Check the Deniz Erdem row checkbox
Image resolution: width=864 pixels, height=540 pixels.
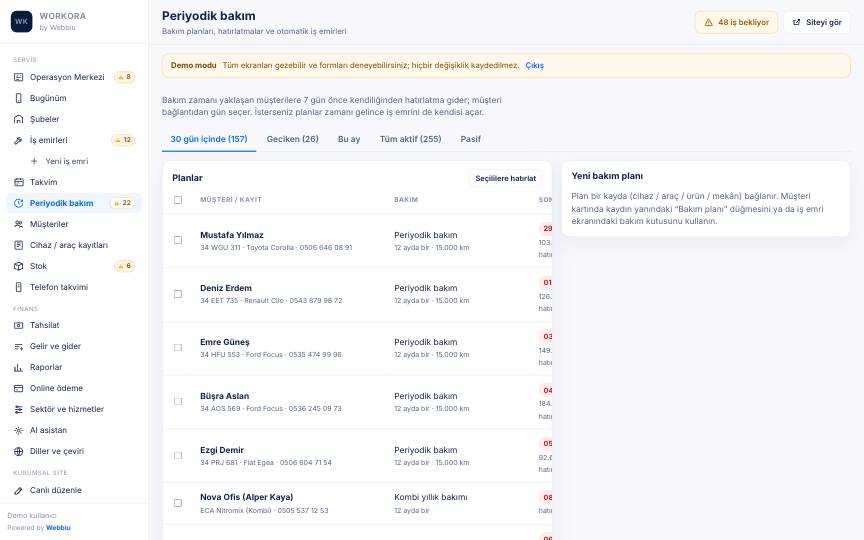pos(178,294)
